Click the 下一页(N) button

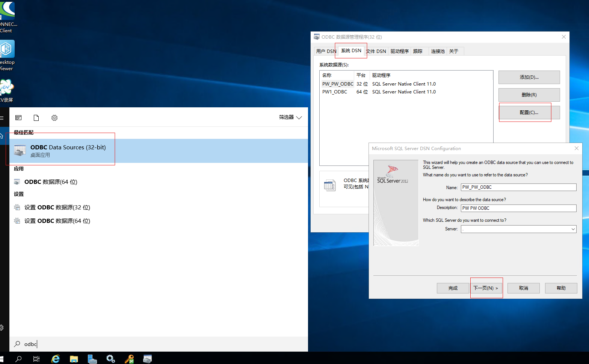(x=486, y=288)
